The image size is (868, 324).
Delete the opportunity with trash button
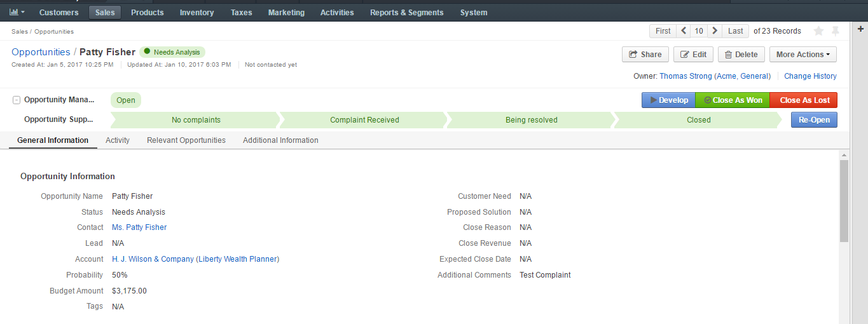(x=741, y=55)
